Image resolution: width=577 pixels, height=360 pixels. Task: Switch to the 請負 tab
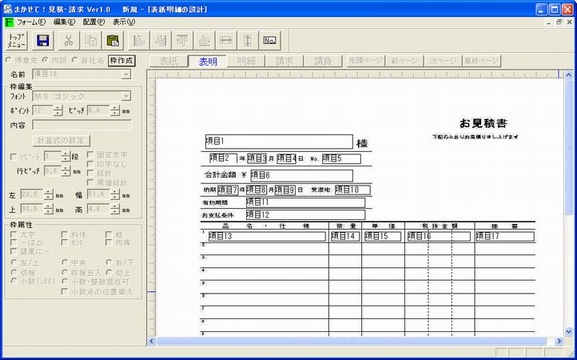tap(323, 61)
